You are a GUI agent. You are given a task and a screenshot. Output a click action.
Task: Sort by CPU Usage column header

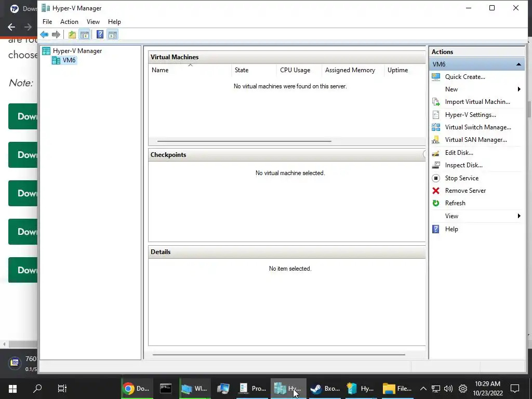pyautogui.click(x=299, y=70)
